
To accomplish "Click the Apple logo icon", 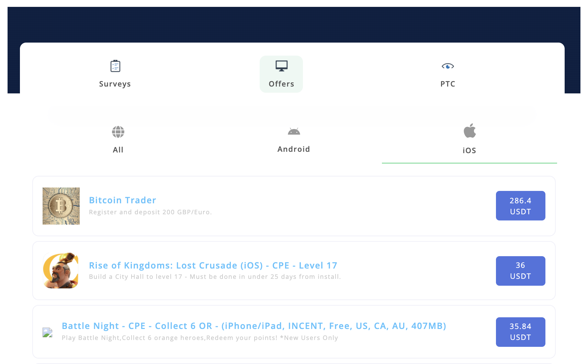I will pyautogui.click(x=470, y=130).
